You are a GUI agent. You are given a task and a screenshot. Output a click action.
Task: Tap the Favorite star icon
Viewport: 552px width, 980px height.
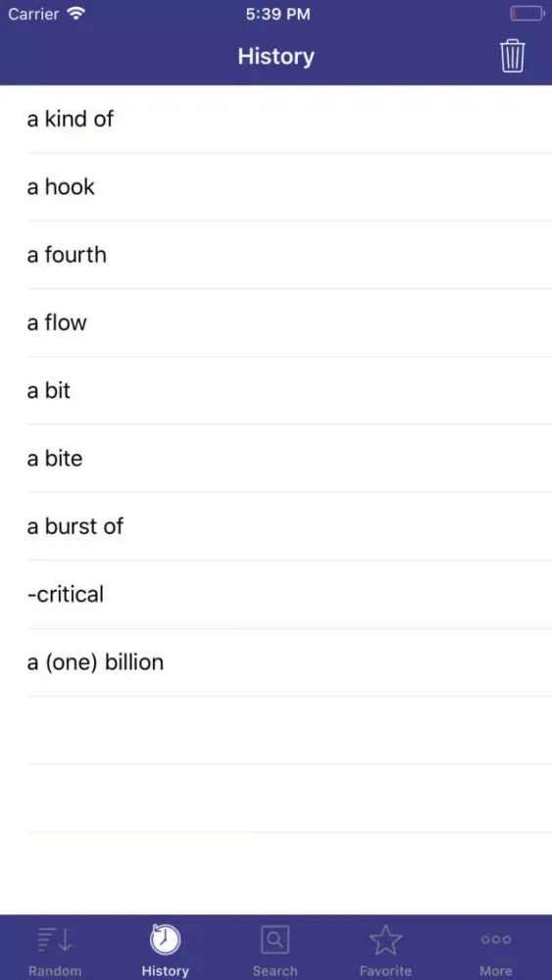385,940
